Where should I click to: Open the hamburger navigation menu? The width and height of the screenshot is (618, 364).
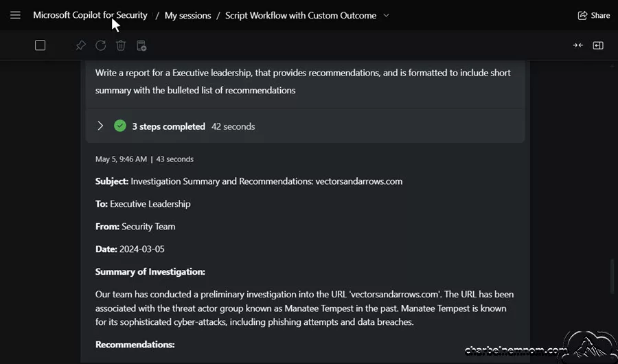(15, 15)
